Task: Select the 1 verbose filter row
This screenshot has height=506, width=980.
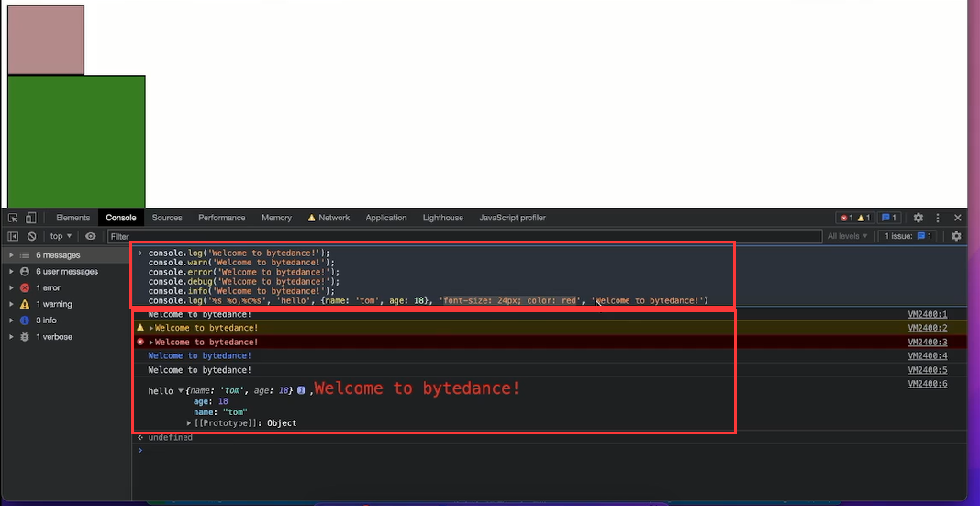Action: tap(66, 336)
